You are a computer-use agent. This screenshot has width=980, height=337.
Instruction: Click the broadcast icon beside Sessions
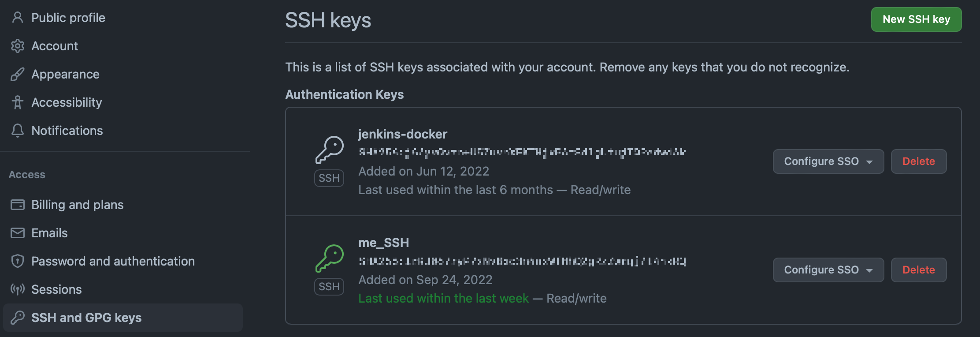point(18,289)
